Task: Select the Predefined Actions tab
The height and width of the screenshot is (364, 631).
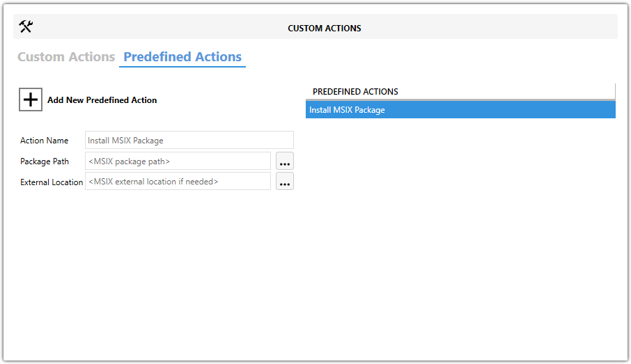Action: click(182, 56)
